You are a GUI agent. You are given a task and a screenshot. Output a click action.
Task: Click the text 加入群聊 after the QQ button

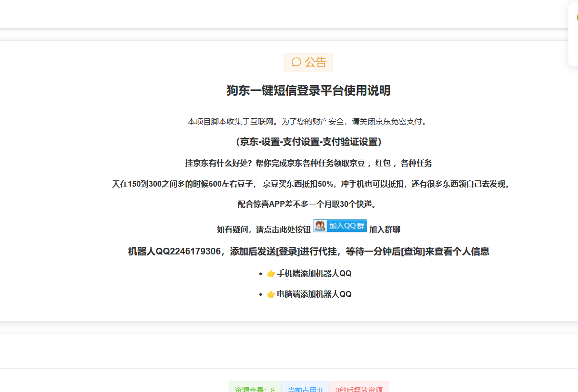pyautogui.click(x=385, y=230)
